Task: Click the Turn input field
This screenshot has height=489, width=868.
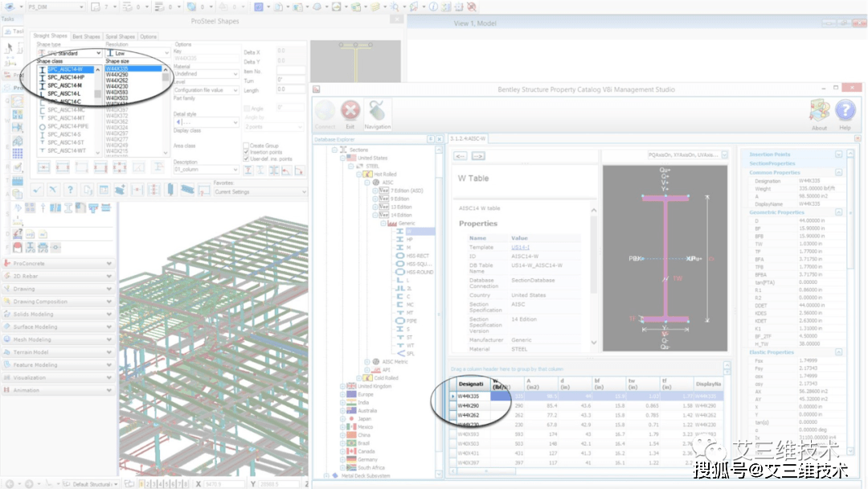Action: click(x=291, y=79)
